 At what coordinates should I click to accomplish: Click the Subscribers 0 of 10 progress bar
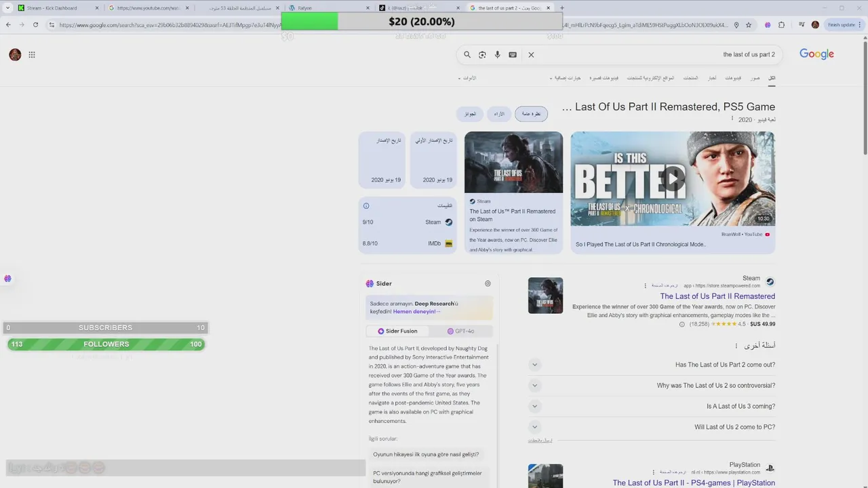click(x=105, y=328)
